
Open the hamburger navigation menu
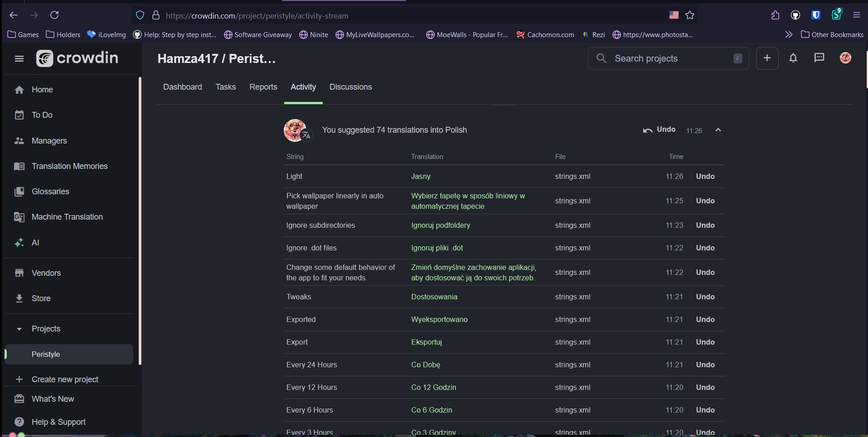pyautogui.click(x=19, y=58)
